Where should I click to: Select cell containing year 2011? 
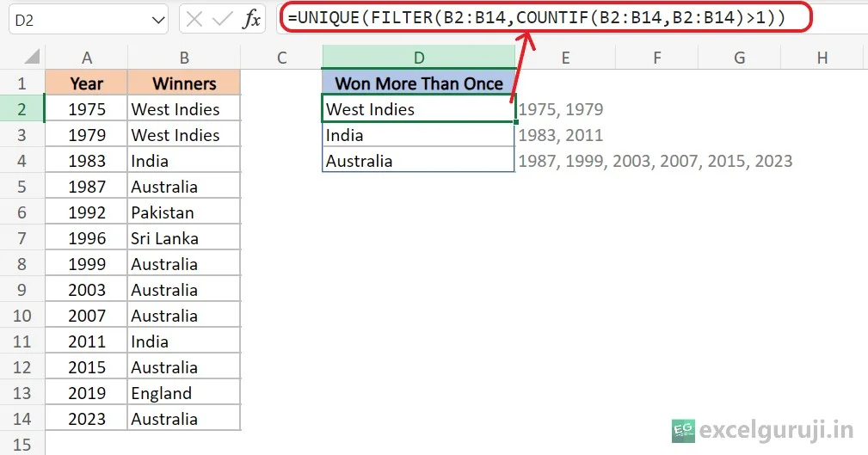pos(86,341)
